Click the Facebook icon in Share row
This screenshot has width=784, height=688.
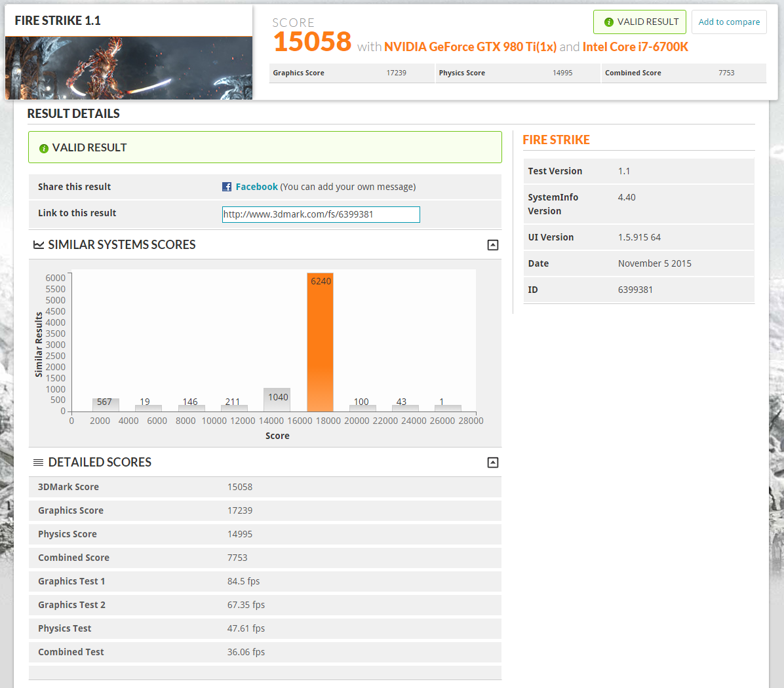(x=227, y=187)
